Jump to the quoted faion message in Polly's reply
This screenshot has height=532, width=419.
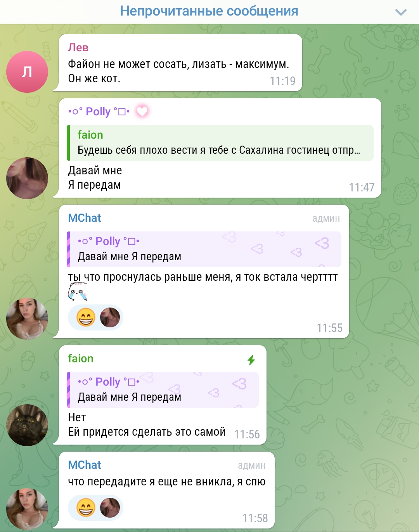tap(220, 143)
